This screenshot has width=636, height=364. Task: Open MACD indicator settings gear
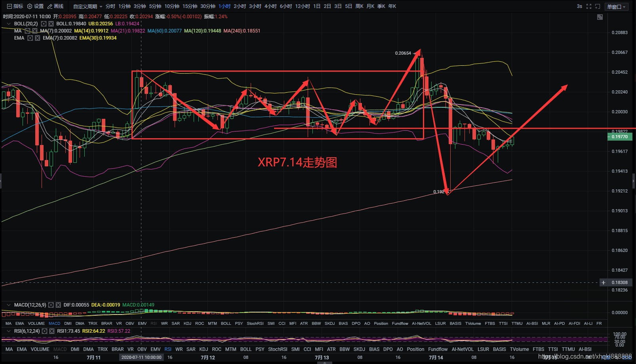[x=51, y=305]
